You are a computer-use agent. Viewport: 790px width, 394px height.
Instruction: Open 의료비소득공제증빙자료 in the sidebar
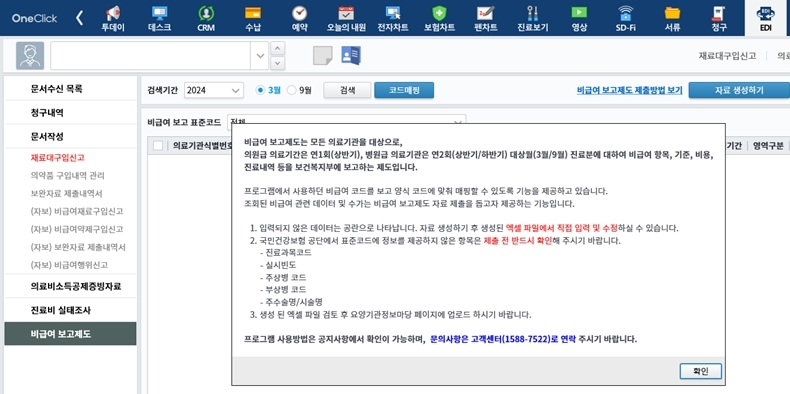pyautogui.click(x=70, y=286)
